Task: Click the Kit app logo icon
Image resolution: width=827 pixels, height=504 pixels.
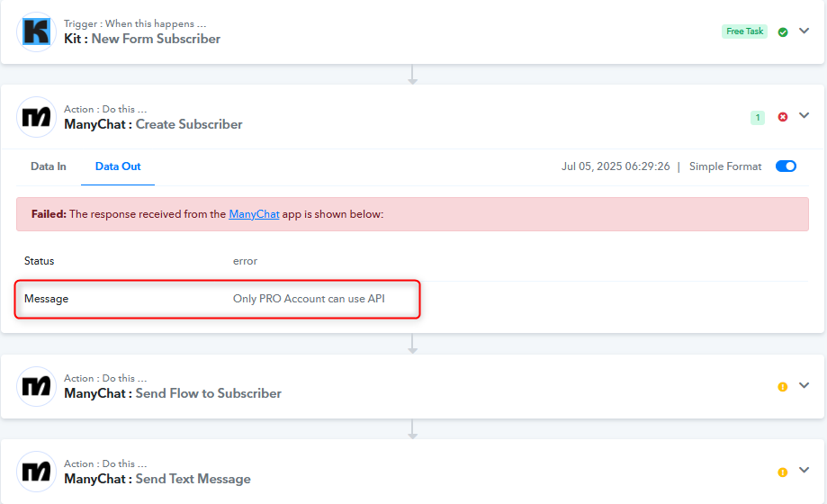Action: 36,31
